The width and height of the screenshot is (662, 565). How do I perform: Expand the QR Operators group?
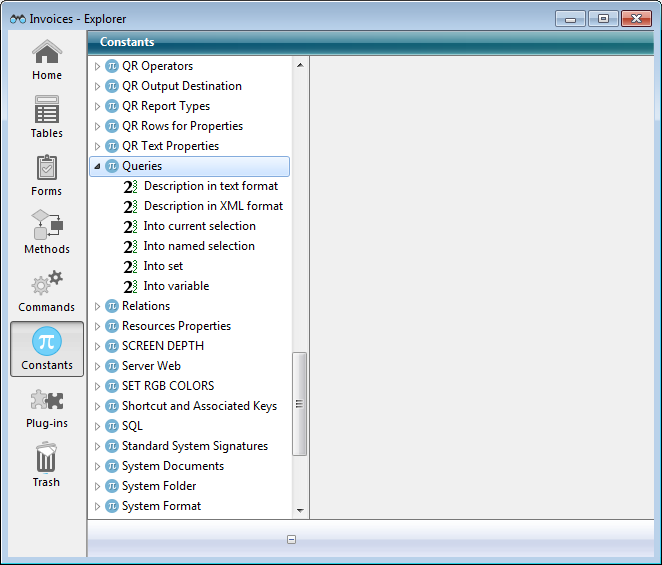[x=97, y=66]
